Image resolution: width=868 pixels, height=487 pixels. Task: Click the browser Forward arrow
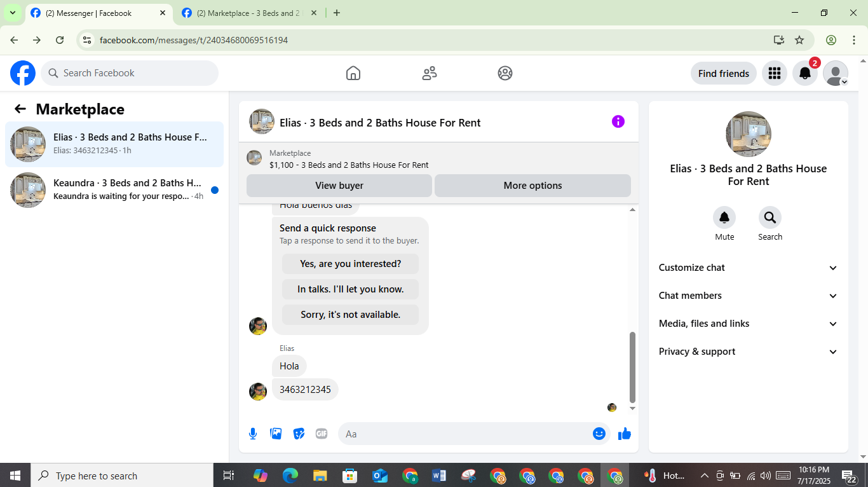pyautogui.click(x=37, y=40)
